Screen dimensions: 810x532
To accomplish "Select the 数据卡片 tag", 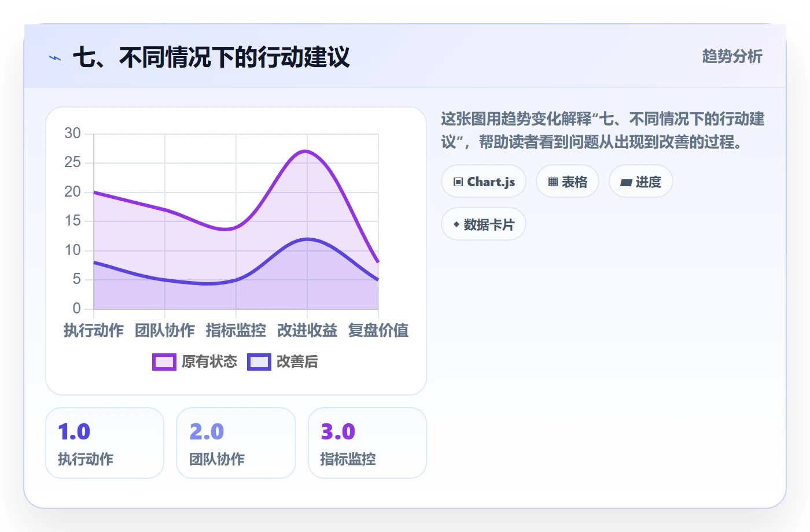I will (484, 224).
